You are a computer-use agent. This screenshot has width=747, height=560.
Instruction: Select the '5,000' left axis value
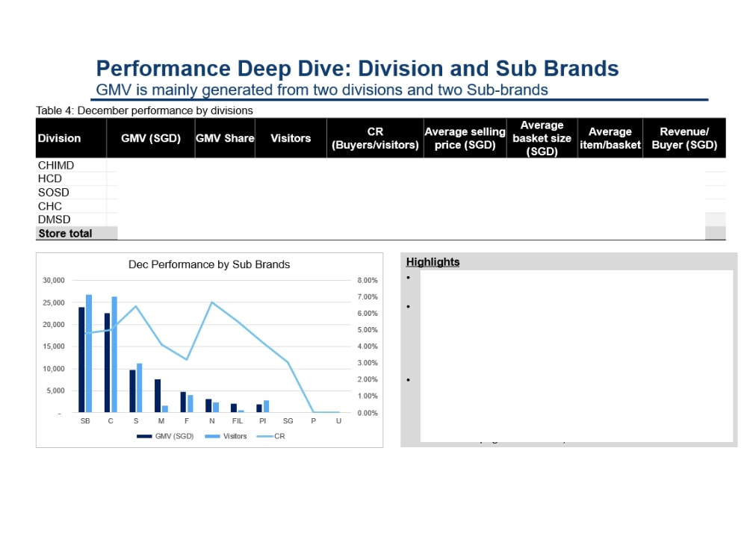(55, 391)
